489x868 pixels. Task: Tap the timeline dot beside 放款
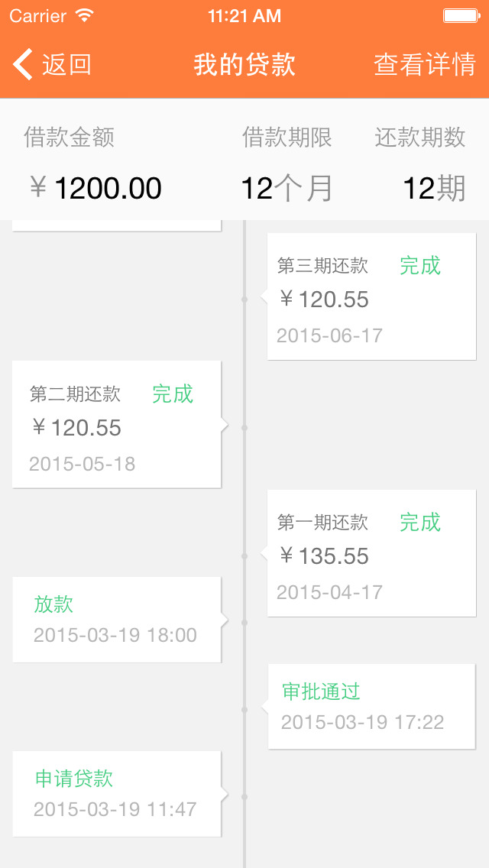tap(244, 623)
